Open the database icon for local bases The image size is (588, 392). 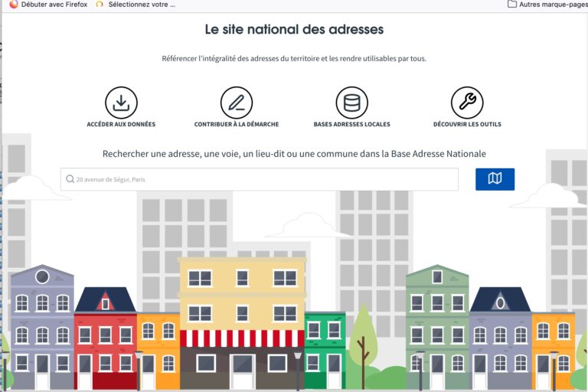(351, 103)
